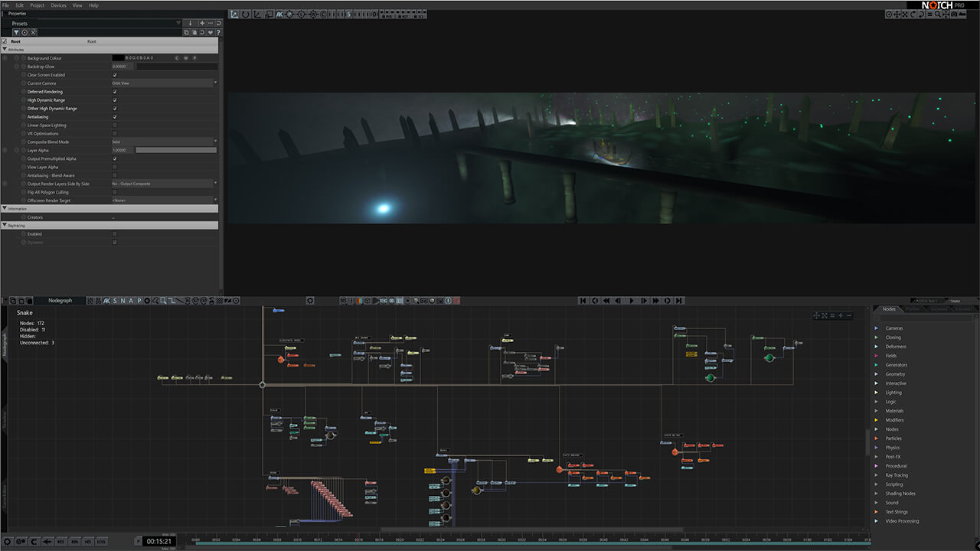Screen dimensions: 980x551
Task: Open the Project menu
Action: (37, 5)
